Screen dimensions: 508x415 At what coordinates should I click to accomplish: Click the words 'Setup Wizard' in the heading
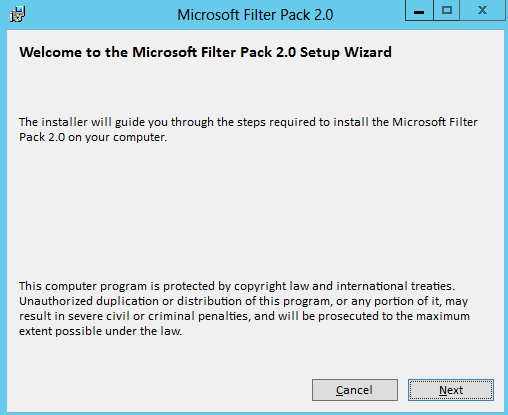point(346,52)
